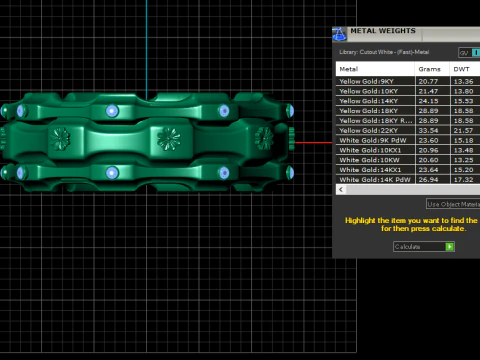480x360 pixels.
Task: Click the left arrow of the table scrollbar
Action: pos(341,190)
